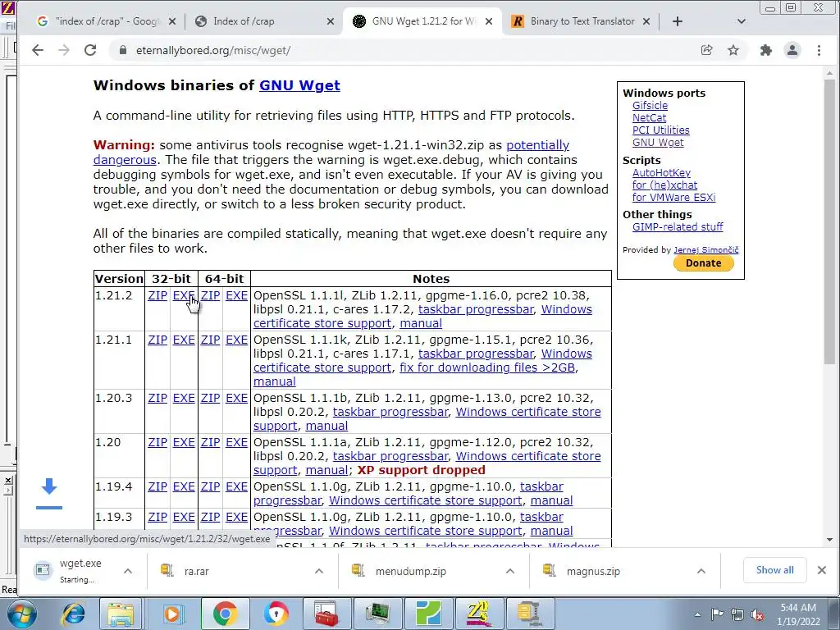Click Show all downloads
The image size is (840, 630).
(x=774, y=571)
